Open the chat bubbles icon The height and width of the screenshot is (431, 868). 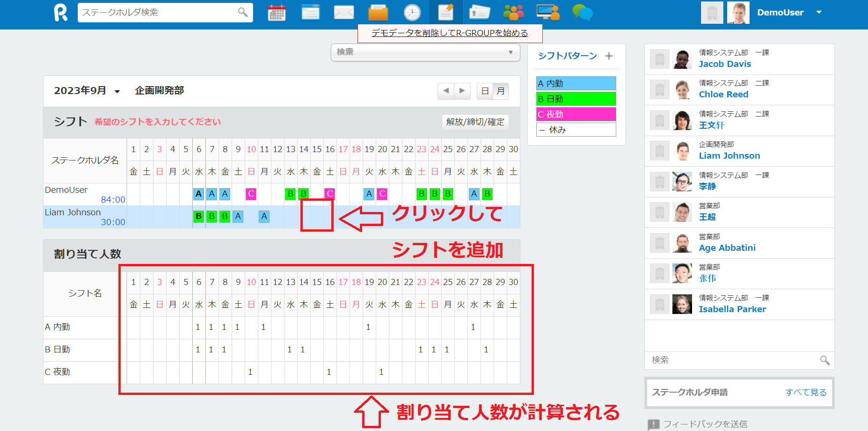pos(582,13)
